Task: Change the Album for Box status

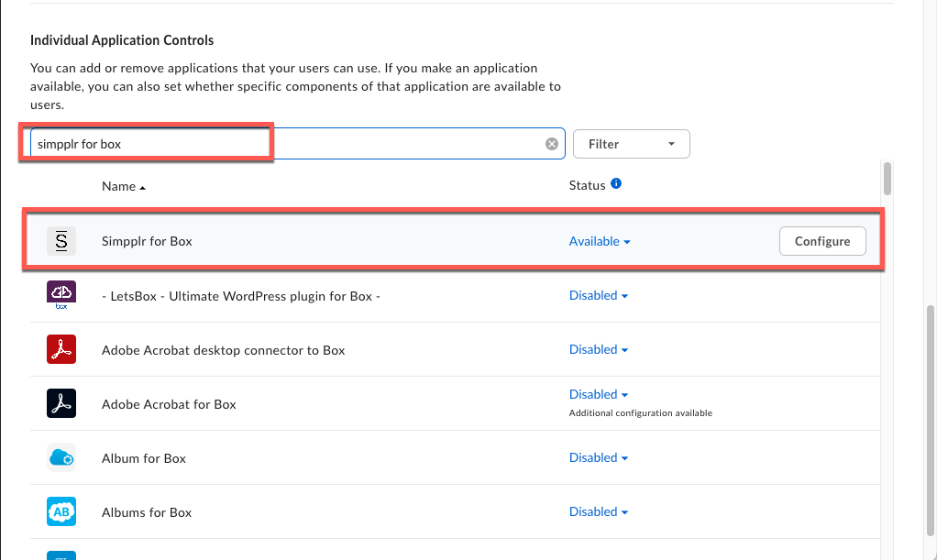Action: click(x=599, y=458)
